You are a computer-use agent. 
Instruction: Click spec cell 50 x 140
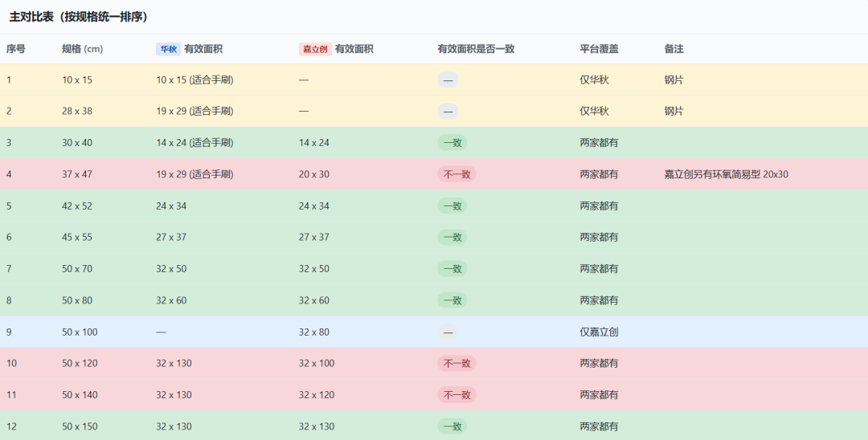80,395
